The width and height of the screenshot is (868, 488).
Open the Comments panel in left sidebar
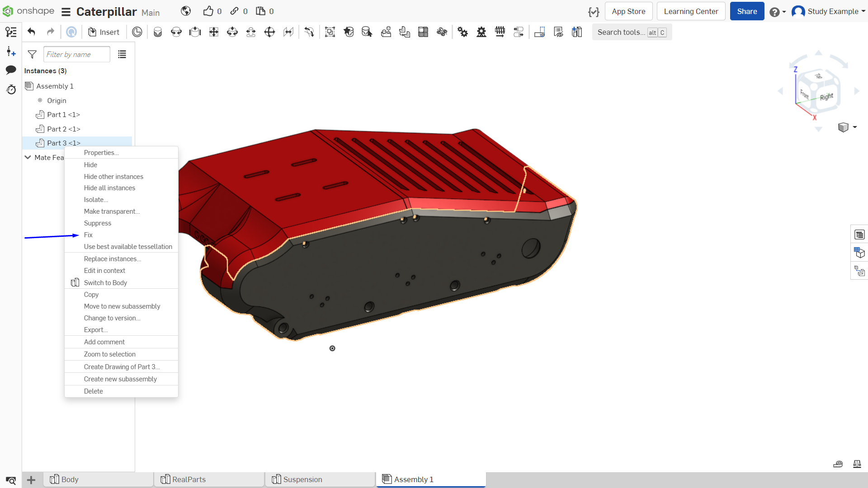click(11, 70)
